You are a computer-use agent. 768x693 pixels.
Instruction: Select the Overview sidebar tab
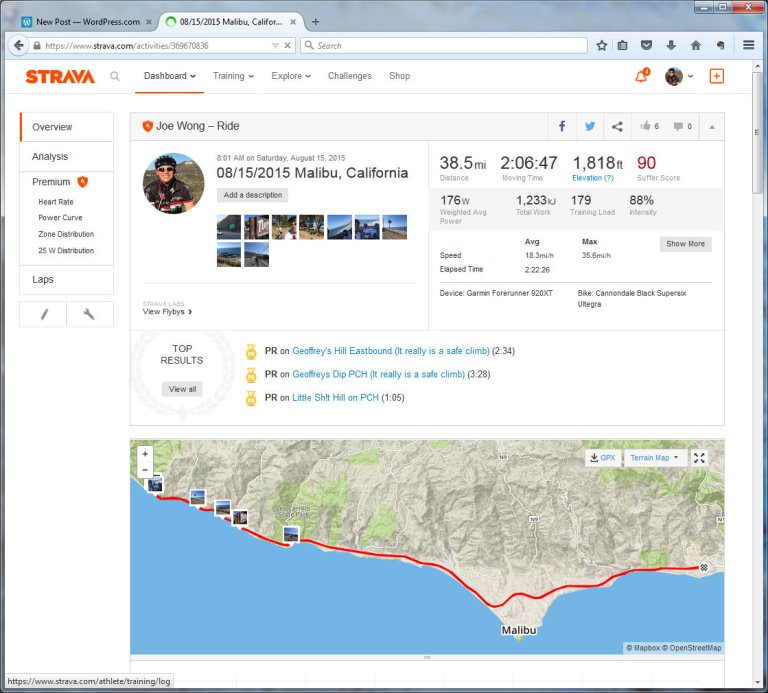coord(67,127)
